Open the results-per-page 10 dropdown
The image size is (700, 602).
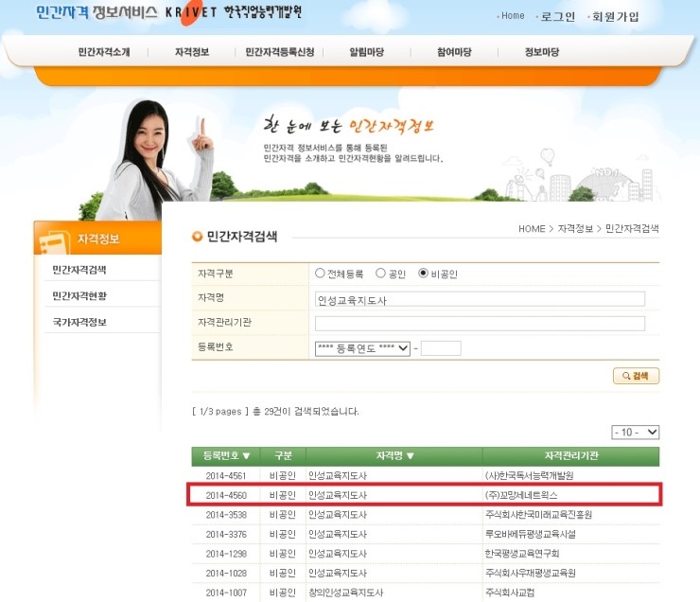[636, 432]
